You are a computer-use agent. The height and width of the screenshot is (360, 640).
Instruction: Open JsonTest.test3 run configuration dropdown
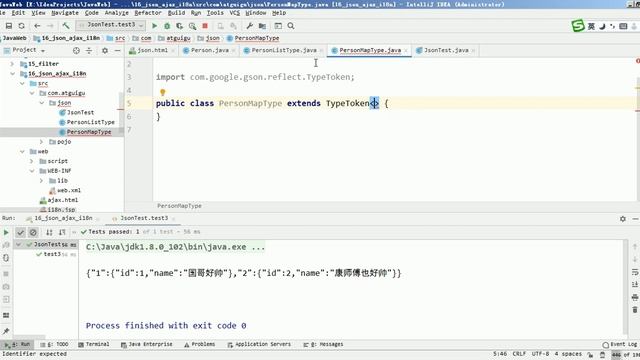111,25
